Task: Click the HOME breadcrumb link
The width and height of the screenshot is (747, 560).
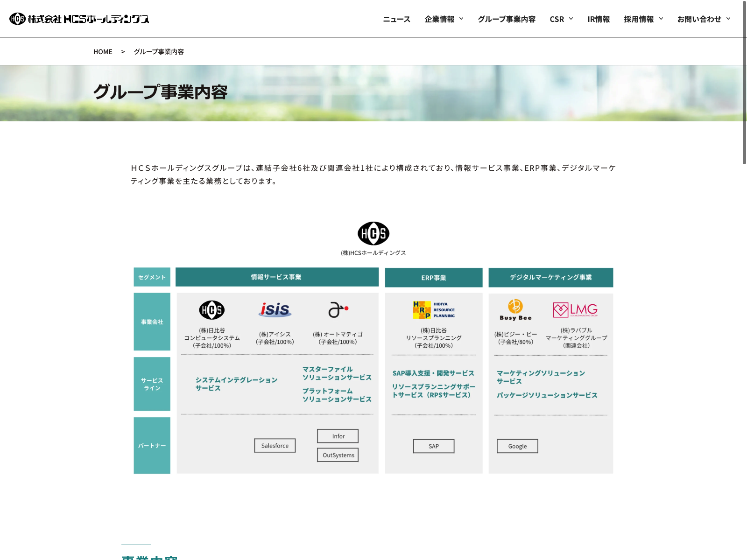Action: click(103, 52)
